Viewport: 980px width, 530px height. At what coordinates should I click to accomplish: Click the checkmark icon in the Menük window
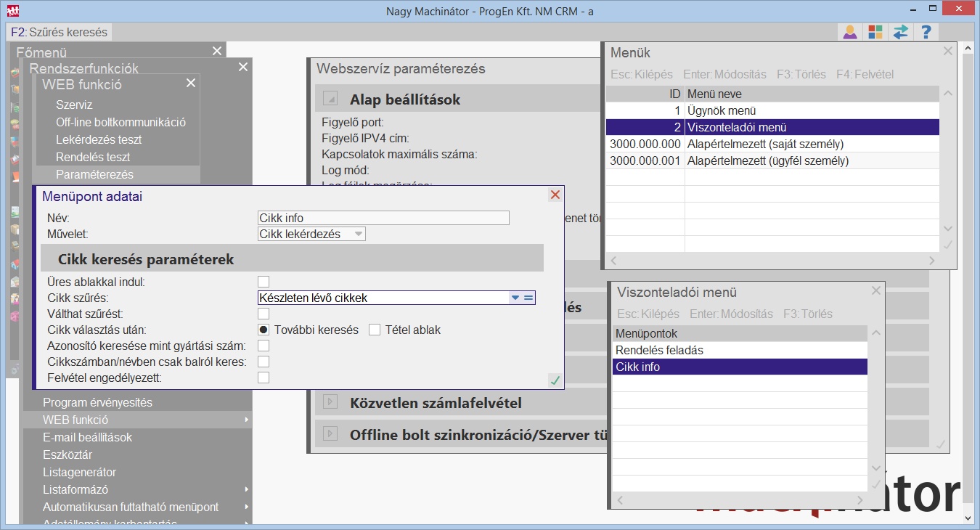pyautogui.click(x=948, y=245)
